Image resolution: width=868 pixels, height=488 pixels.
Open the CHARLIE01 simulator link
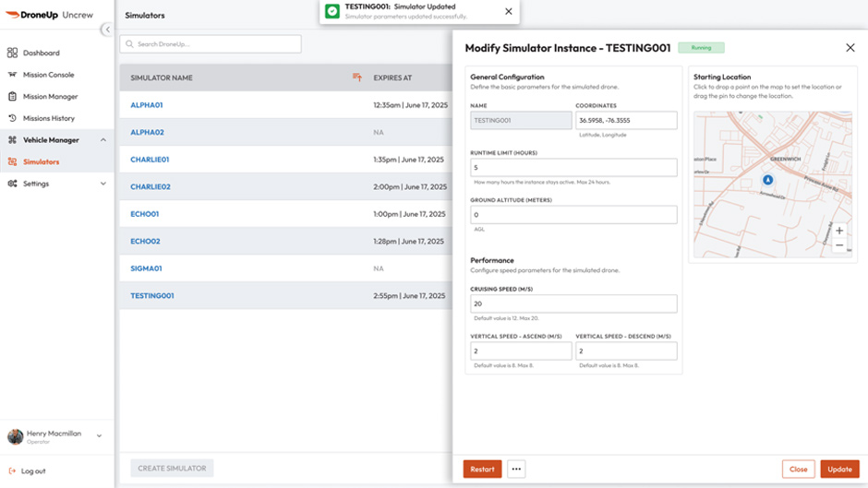pos(150,160)
